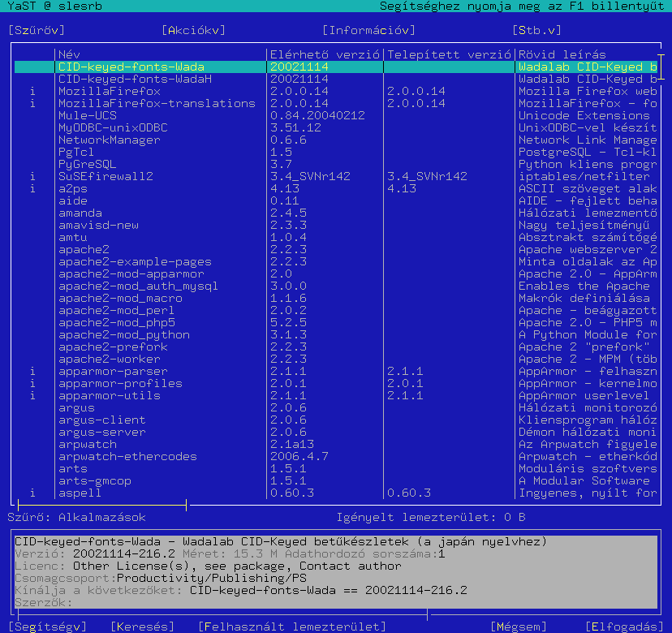Click the Elfogadás accept button

tap(624, 627)
